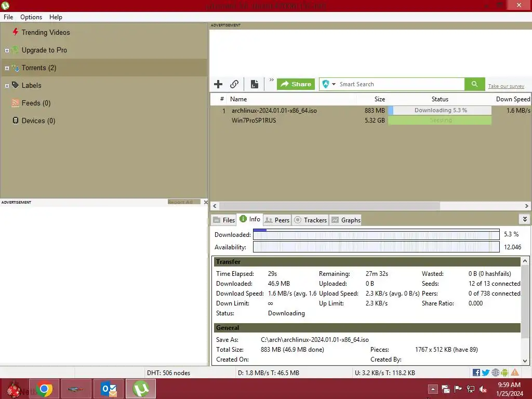532x399 pixels.
Task: Open the search provider shield dropdown
Action: click(x=328, y=84)
